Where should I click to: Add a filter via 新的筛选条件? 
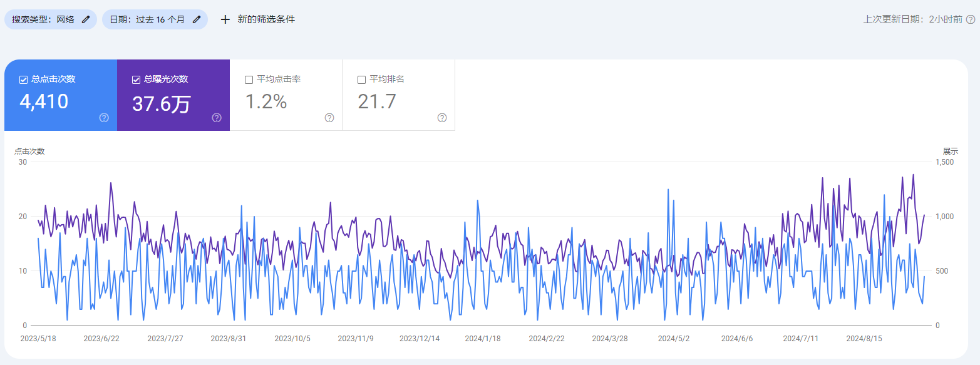pos(266,19)
